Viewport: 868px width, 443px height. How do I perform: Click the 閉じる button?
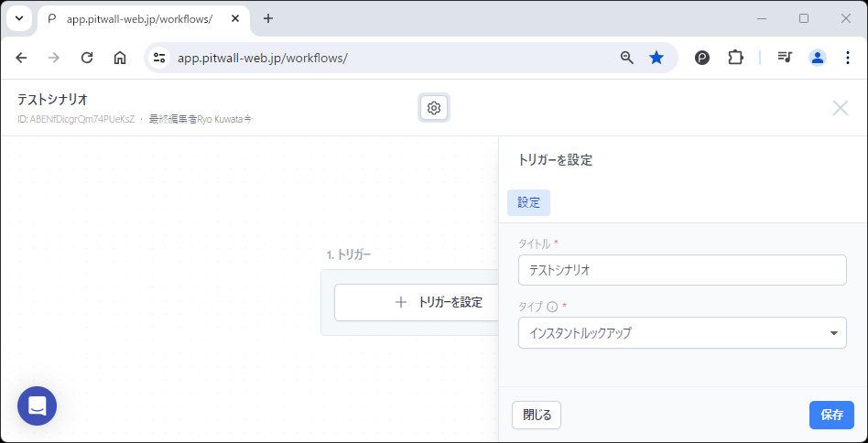click(537, 416)
